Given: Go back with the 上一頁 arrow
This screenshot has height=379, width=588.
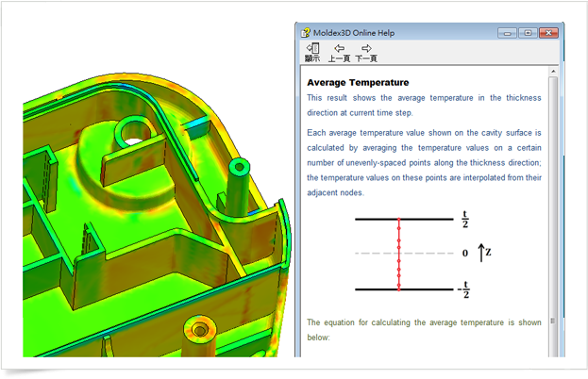Looking at the screenshot, I should coord(340,53).
